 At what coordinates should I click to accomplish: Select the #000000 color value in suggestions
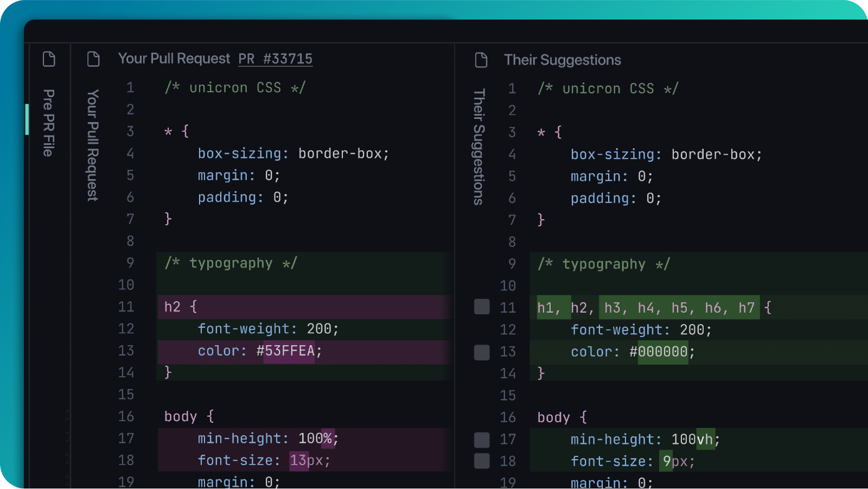pos(659,352)
